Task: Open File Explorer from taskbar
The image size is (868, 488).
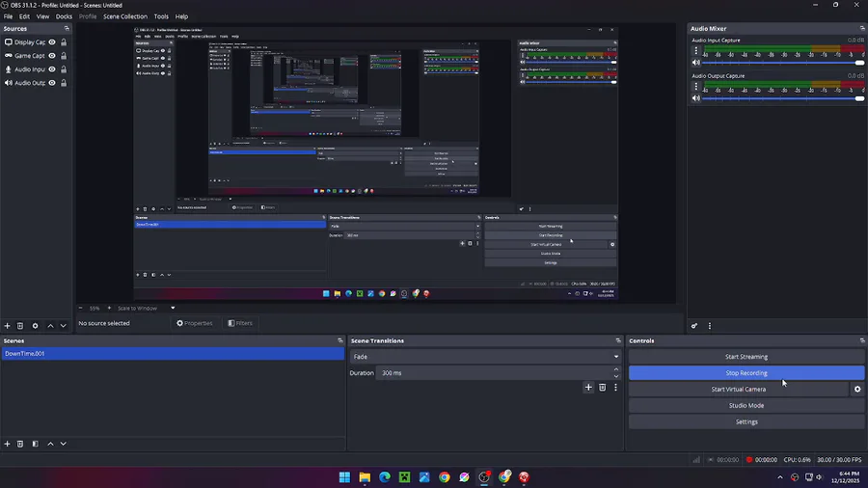Action: [x=365, y=477]
